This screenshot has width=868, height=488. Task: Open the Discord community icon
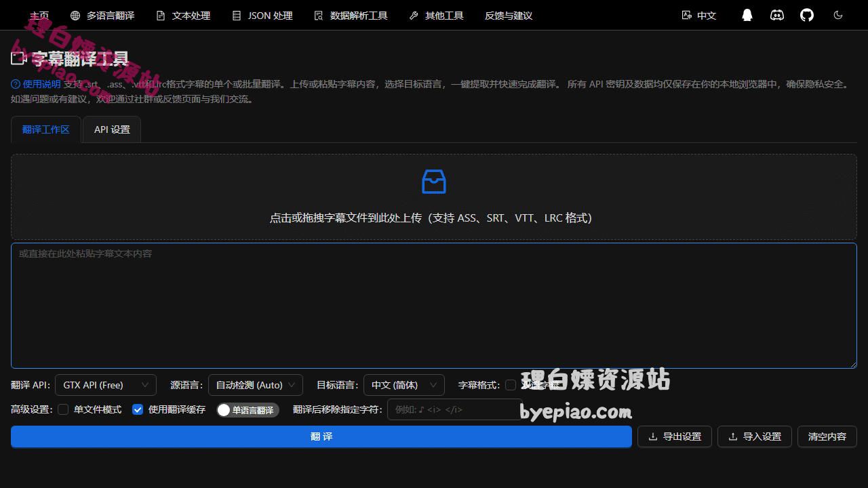click(777, 15)
